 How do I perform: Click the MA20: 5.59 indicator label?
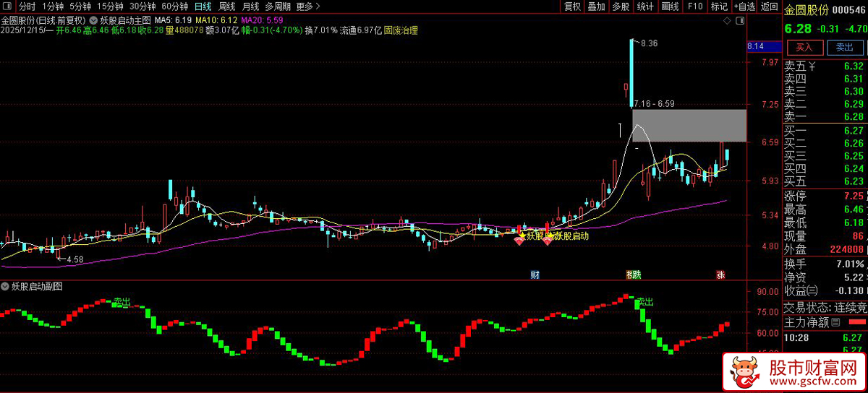click(263, 20)
